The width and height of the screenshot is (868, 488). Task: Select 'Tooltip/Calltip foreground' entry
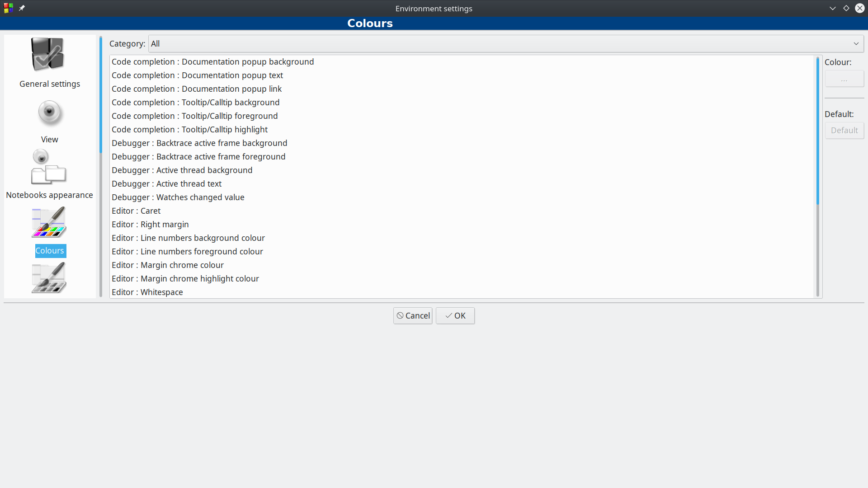pos(461,116)
